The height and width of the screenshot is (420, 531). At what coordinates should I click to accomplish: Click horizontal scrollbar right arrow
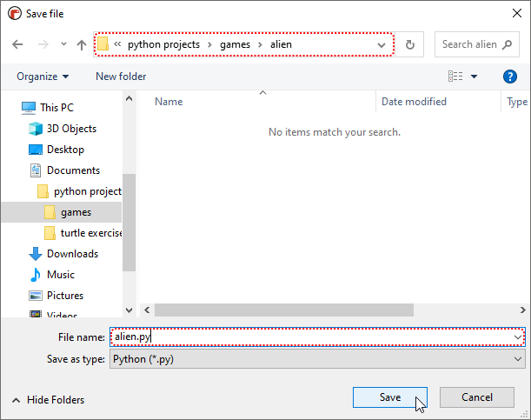pyautogui.click(x=523, y=310)
